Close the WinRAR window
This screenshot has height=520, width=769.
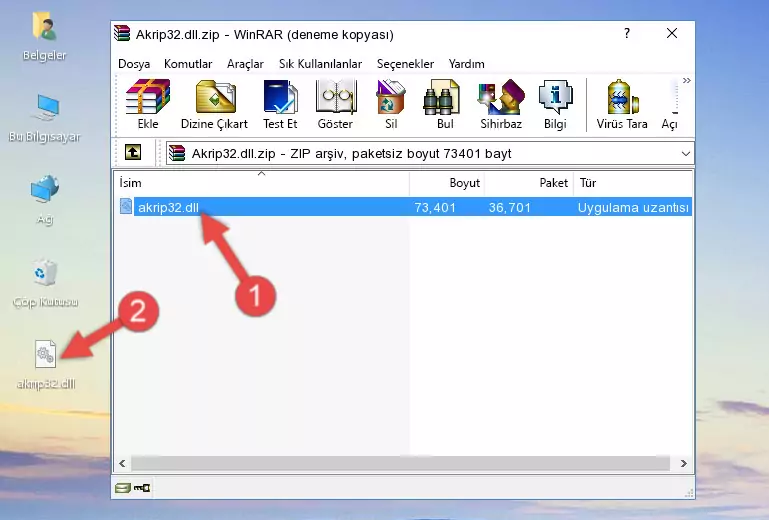[x=672, y=33]
